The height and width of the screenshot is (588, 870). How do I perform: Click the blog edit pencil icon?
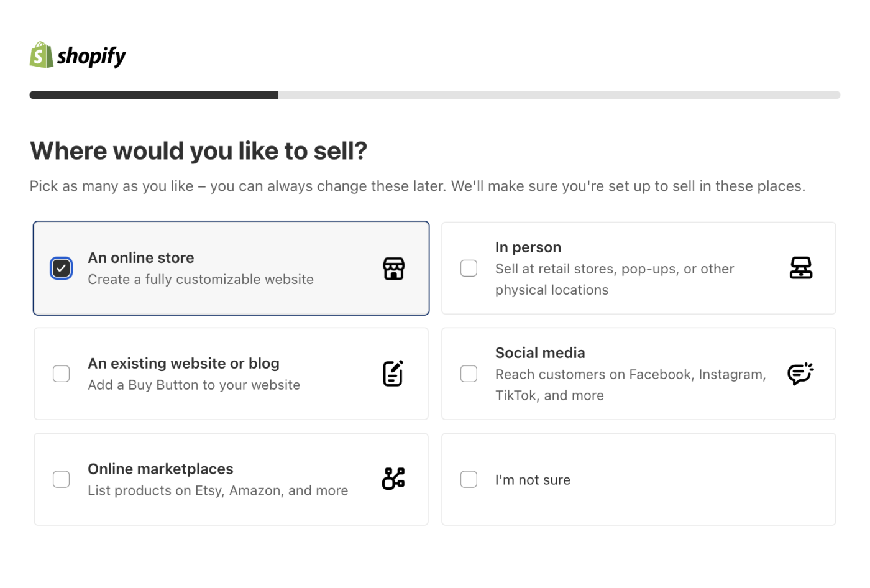393,374
